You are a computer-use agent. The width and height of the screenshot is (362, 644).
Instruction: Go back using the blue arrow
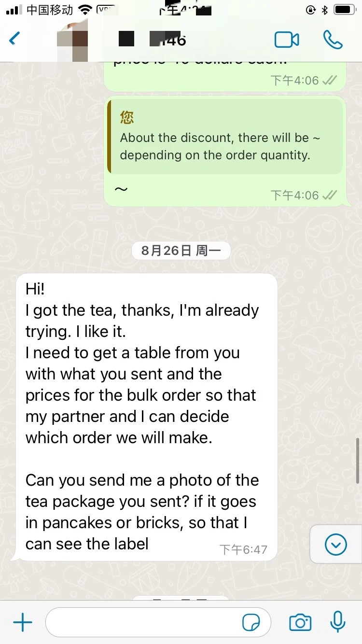pyautogui.click(x=14, y=39)
